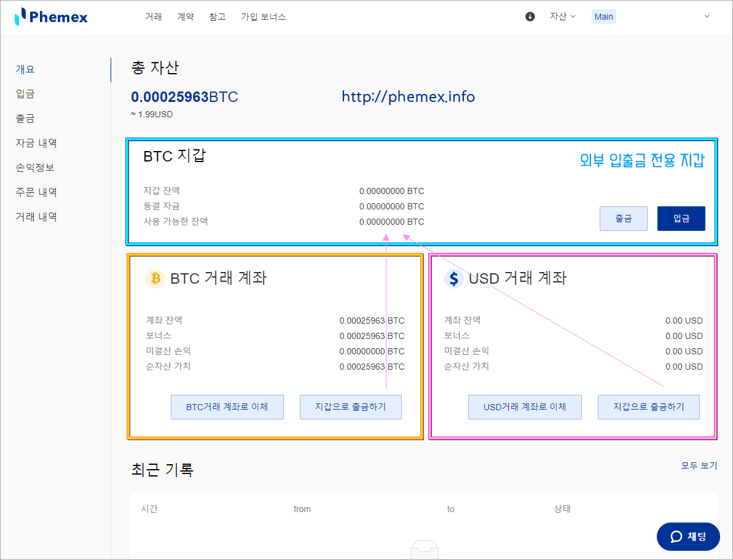Open the 거래 menu
The height and width of the screenshot is (560, 733).
pyautogui.click(x=154, y=17)
